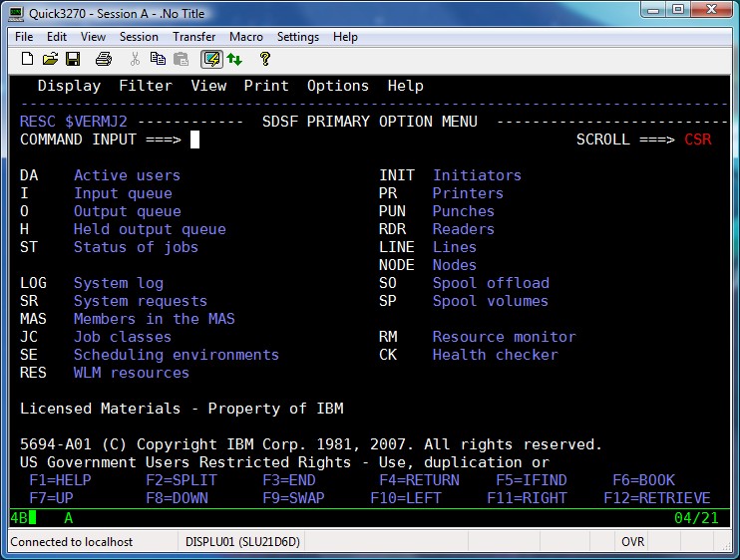Toggle the connect lightning-bolt toolbar icon
Image resolution: width=740 pixels, height=560 pixels.
pos(210,59)
